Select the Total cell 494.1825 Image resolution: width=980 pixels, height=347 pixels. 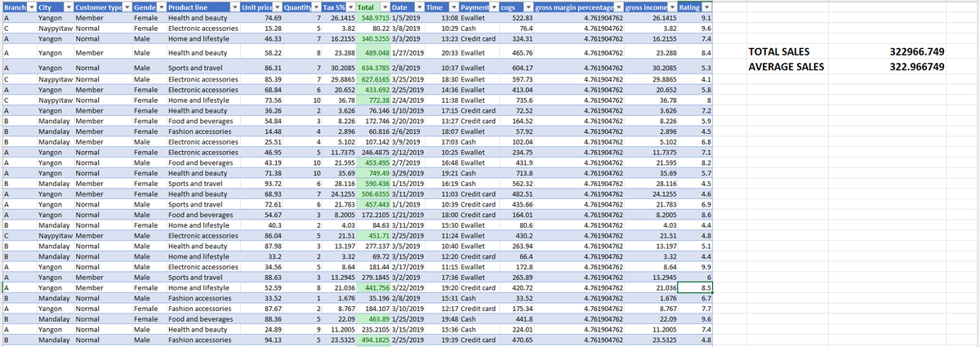pyautogui.click(x=373, y=339)
